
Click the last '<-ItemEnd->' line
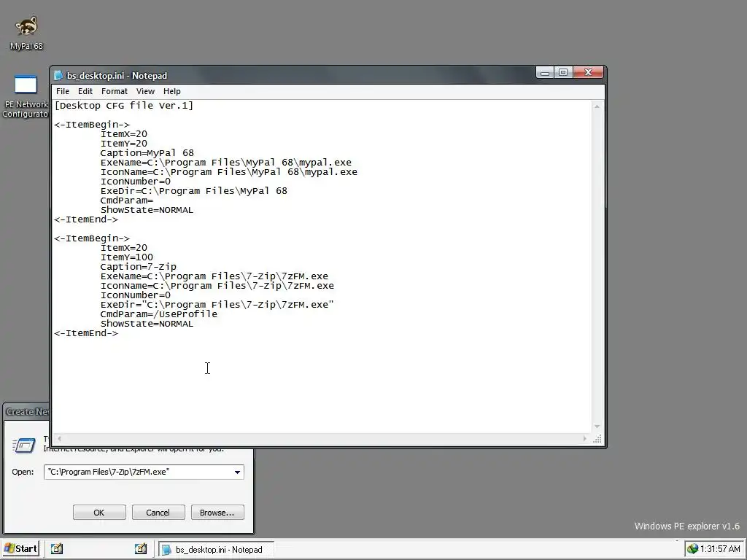pyautogui.click(x=86, y=333)
